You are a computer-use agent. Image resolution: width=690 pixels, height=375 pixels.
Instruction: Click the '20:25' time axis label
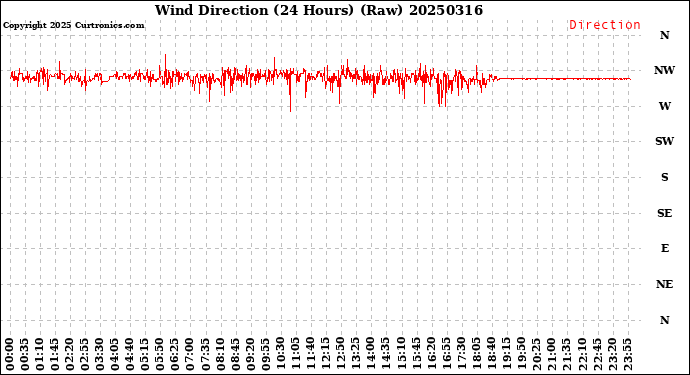[x=536, y=355]
